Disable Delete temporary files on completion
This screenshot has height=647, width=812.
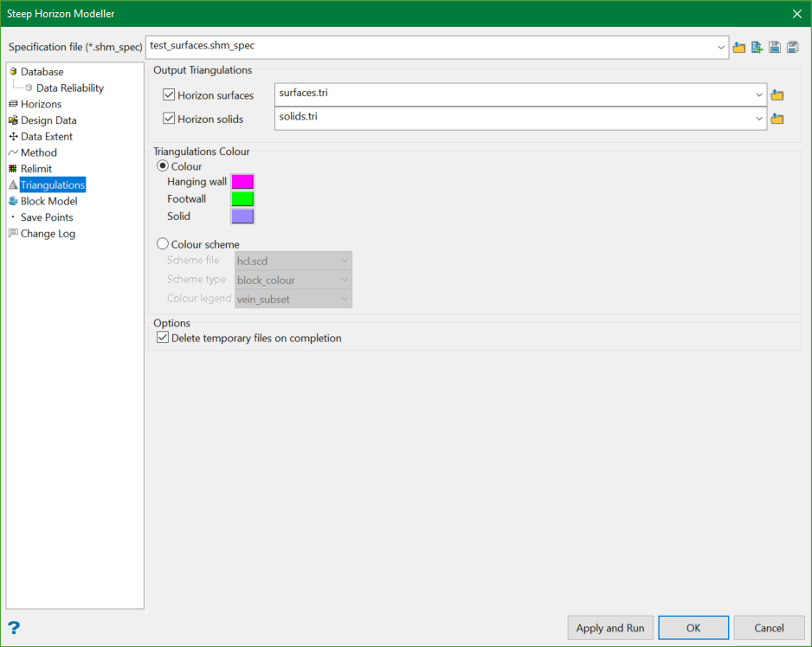coord(163,338)
